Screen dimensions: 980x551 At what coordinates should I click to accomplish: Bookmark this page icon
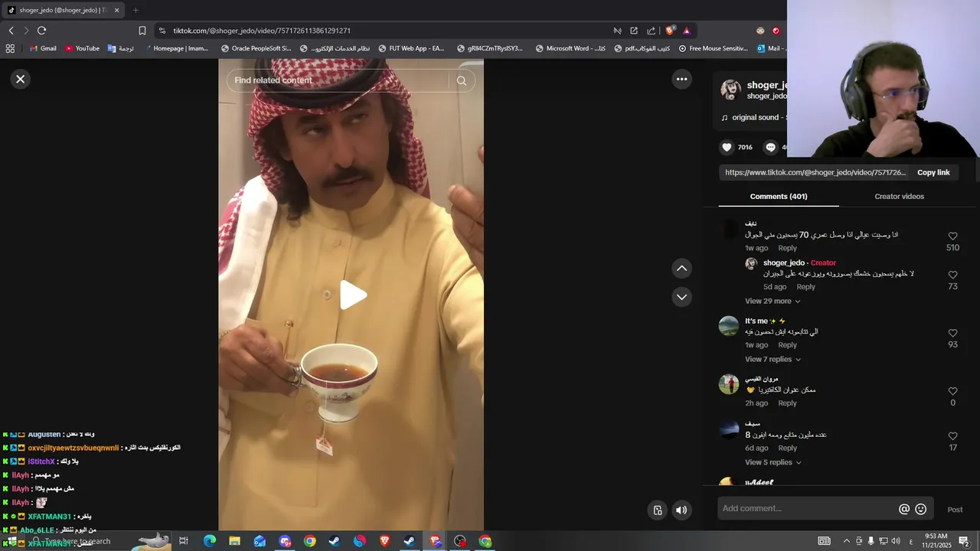click(142, 31)
